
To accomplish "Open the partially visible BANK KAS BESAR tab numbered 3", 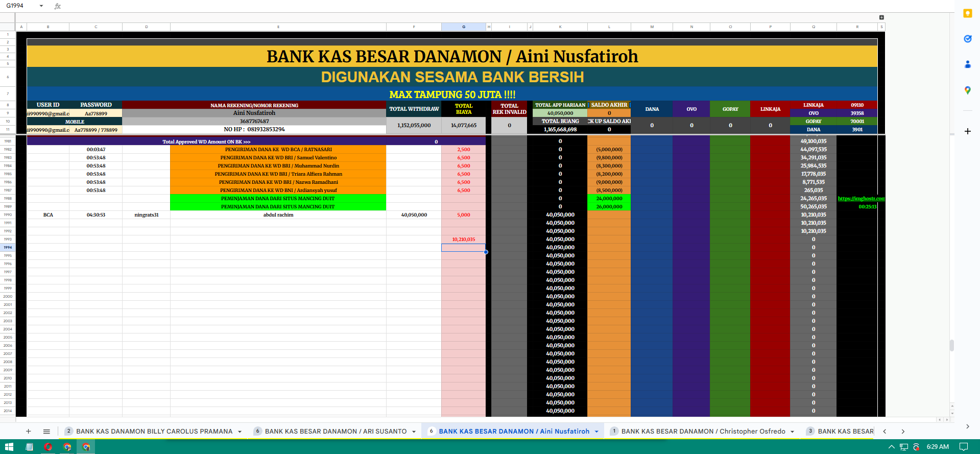I will (841, 432).
